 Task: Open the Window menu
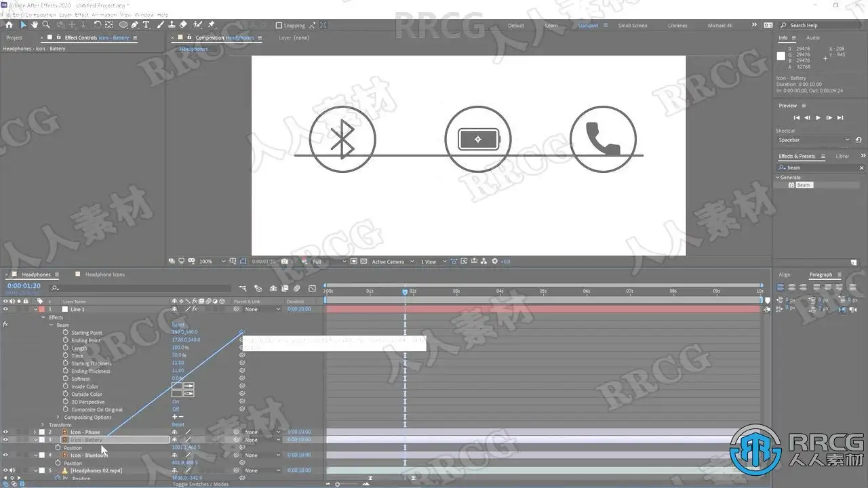click(144, 14)
